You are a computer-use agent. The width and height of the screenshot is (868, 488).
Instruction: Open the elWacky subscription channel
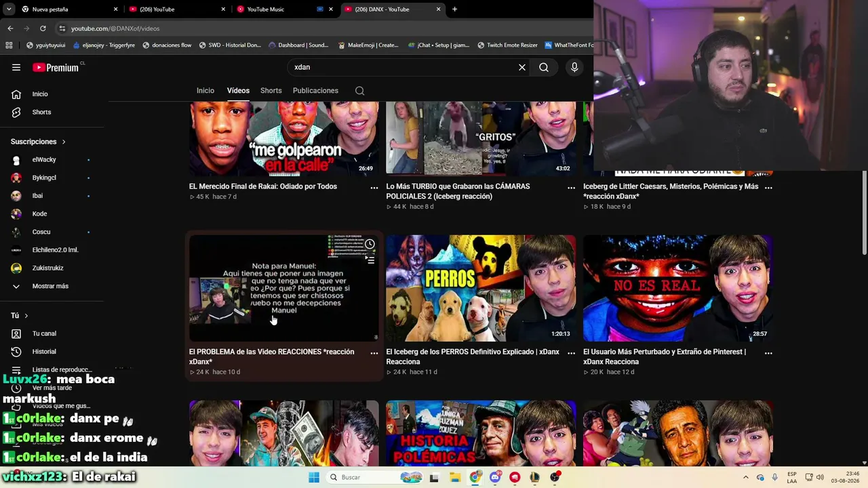point(52,160)
